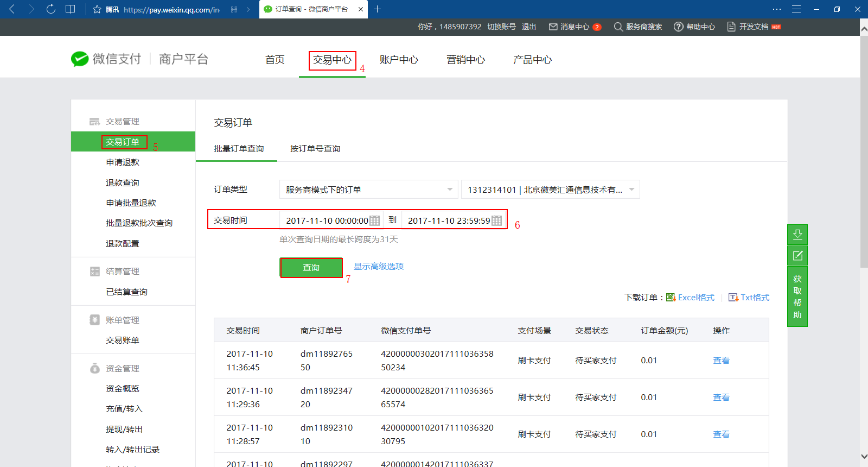Open 充值/转入 in sidebar
Screen dimensions: 868x467
(x=124, y=409)
